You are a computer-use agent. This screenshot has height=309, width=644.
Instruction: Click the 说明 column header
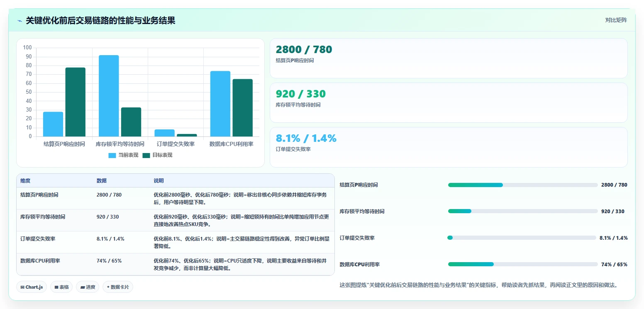159,181
